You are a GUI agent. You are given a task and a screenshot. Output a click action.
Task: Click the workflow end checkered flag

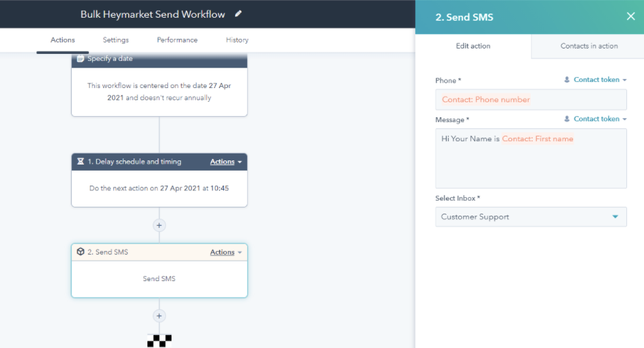159,341
